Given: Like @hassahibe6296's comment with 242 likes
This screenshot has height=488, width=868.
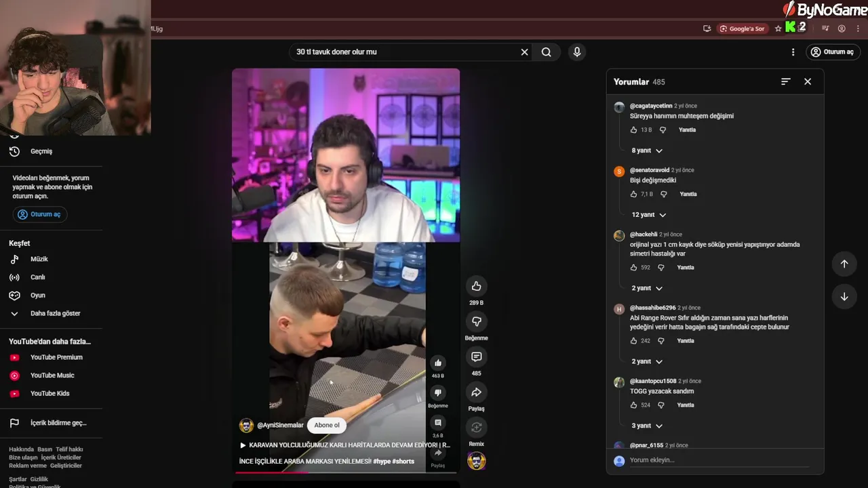Looking at the screenshot, I should point(634,341).
